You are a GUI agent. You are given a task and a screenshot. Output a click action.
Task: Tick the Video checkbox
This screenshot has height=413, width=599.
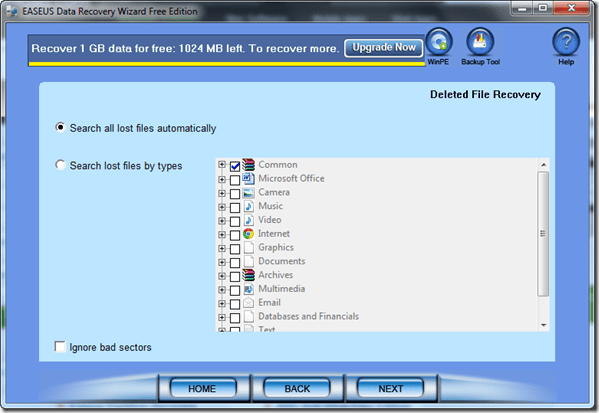click(x=235, y=221)
